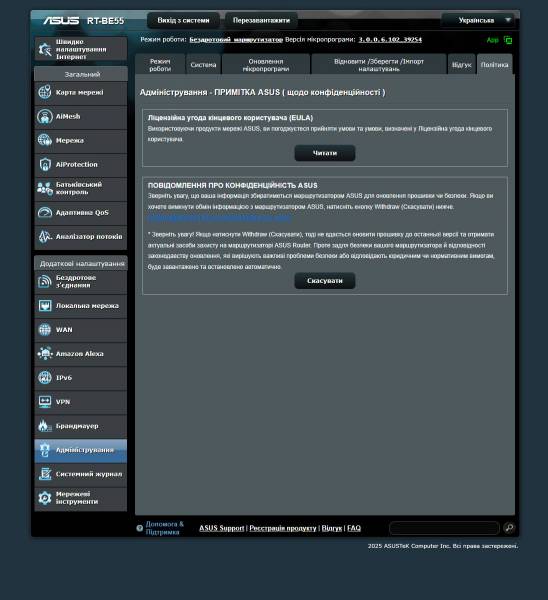548x600 pixels.
Task: Open the product registration link
Action: [283, 528]
